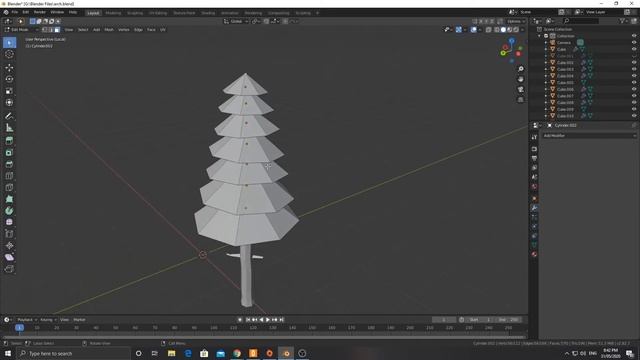Enable face select mode
This screenshot has width=640, height=360.
57,30
